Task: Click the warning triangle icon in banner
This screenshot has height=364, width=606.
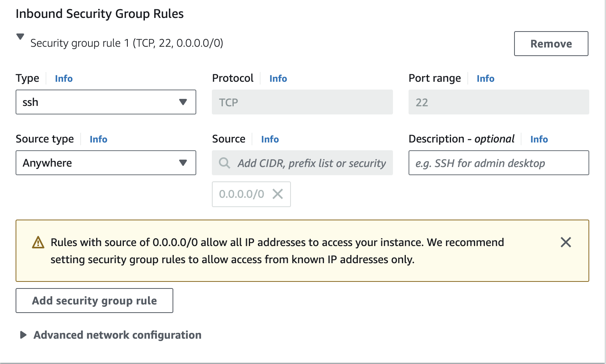Action: [x=38, y=243]
